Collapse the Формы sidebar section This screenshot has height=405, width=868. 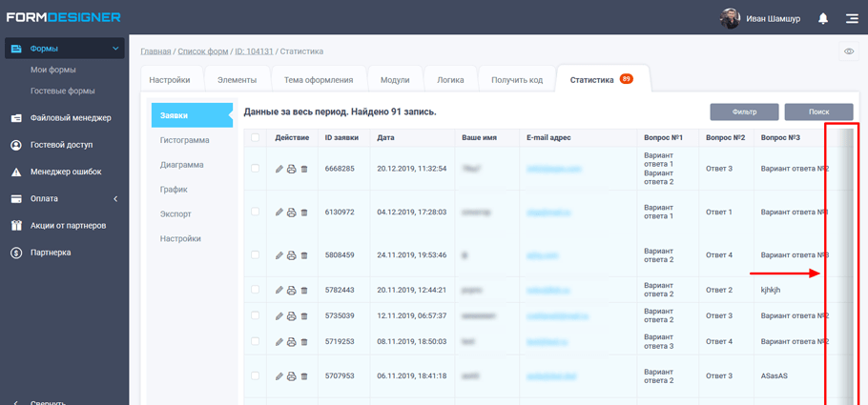pyautogui.click(x=115, y=49)
